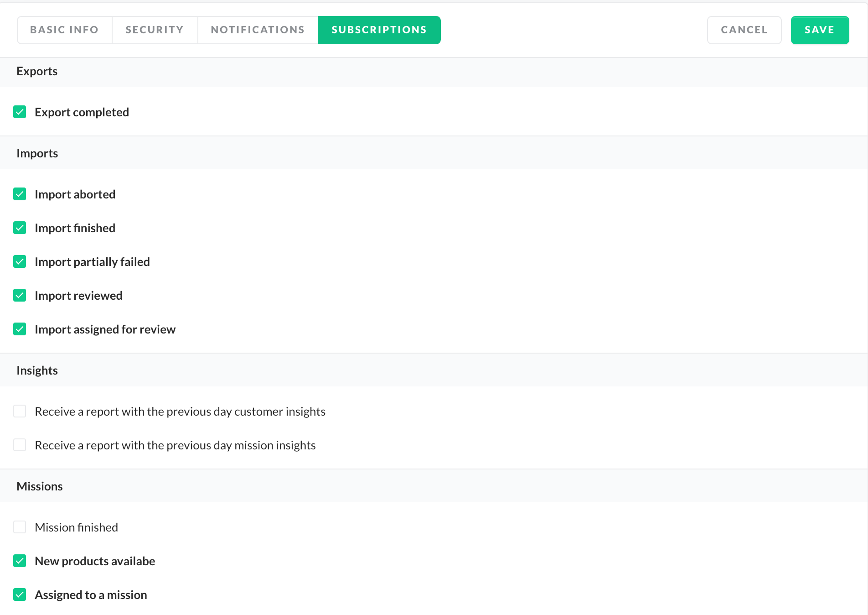The width and height of the screenshot is (868, 615).
Task: Uncheck the Export completed checkbox
Action: tap(20, 112)
